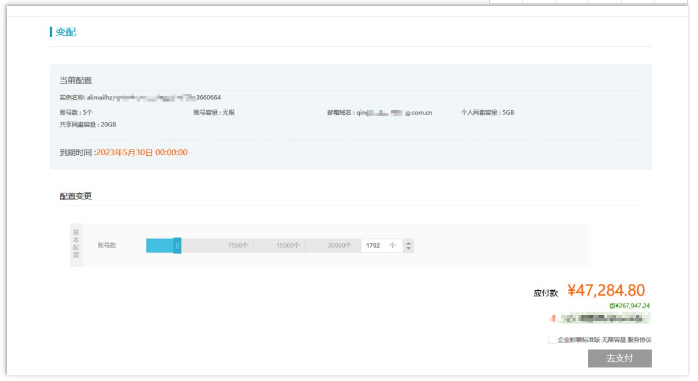
Task: Set slider to the 7500个 mark
Action: pos(238,245)
